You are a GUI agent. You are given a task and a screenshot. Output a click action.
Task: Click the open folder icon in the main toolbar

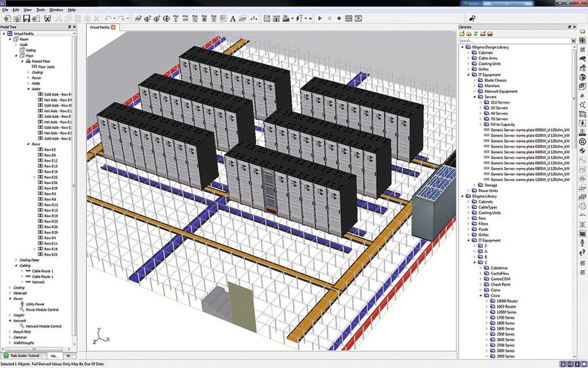point(18,17)
